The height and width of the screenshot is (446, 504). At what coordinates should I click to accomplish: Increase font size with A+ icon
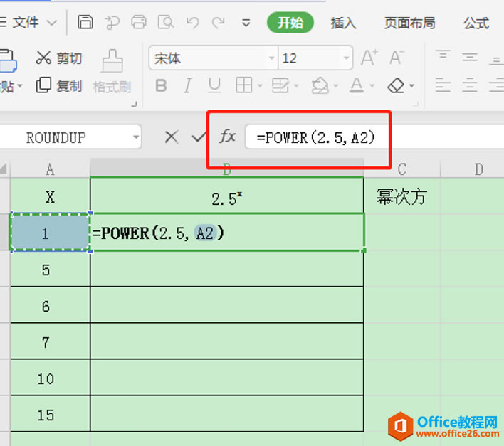coord(369,58)
